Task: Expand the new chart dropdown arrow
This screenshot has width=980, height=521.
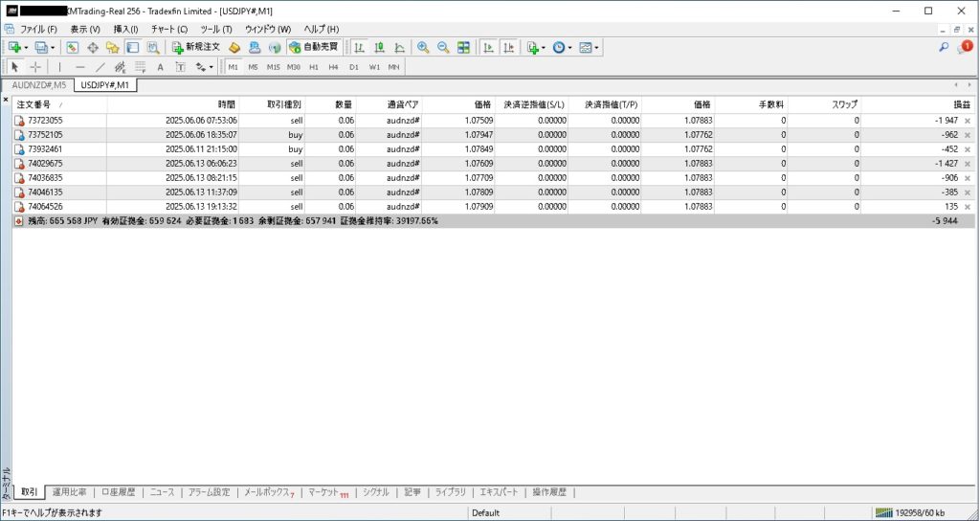Action: click(x=27, y=47)
